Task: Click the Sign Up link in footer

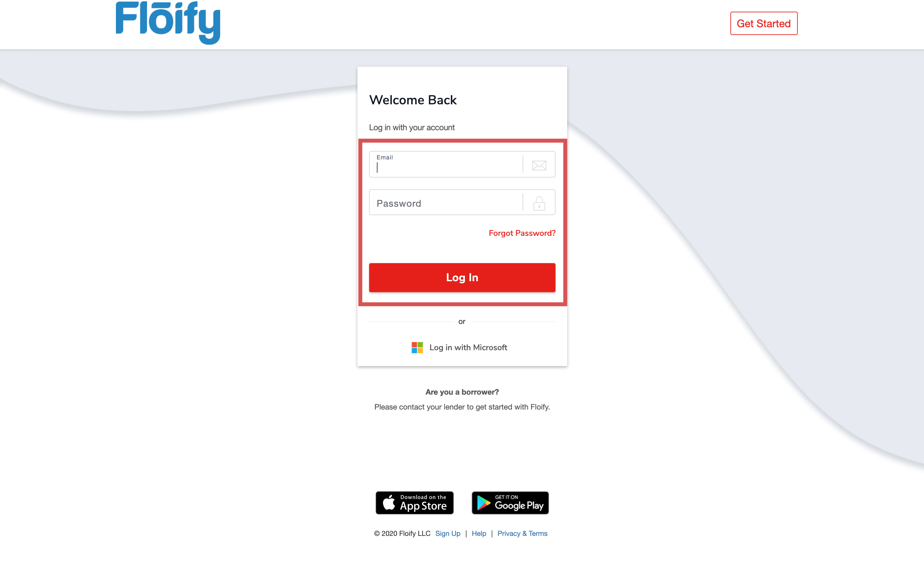Action: click(x=448, y=533)
